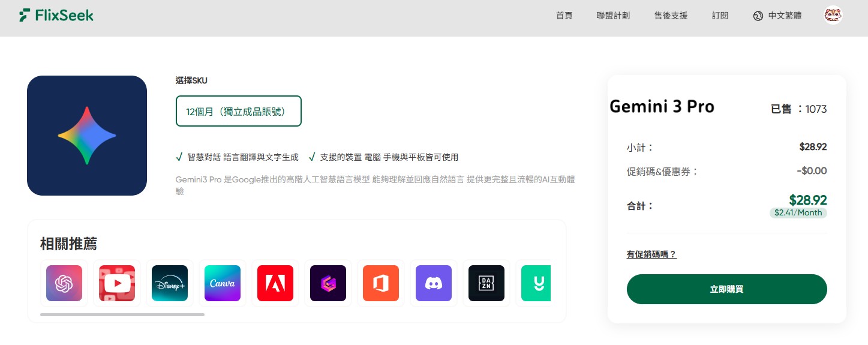Click the -$0.00 promo discount value
The width and height of the screenshot is (868, 345).
point(812,171)
